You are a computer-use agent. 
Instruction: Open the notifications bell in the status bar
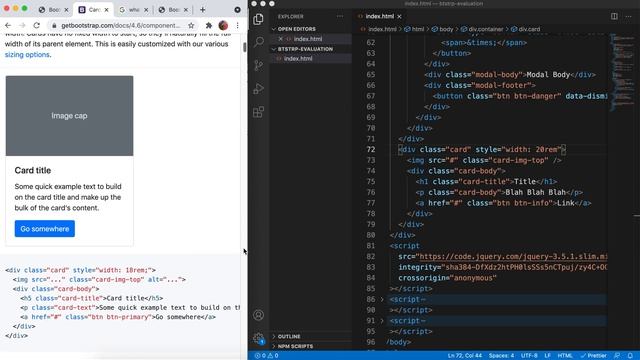(630, 356)
